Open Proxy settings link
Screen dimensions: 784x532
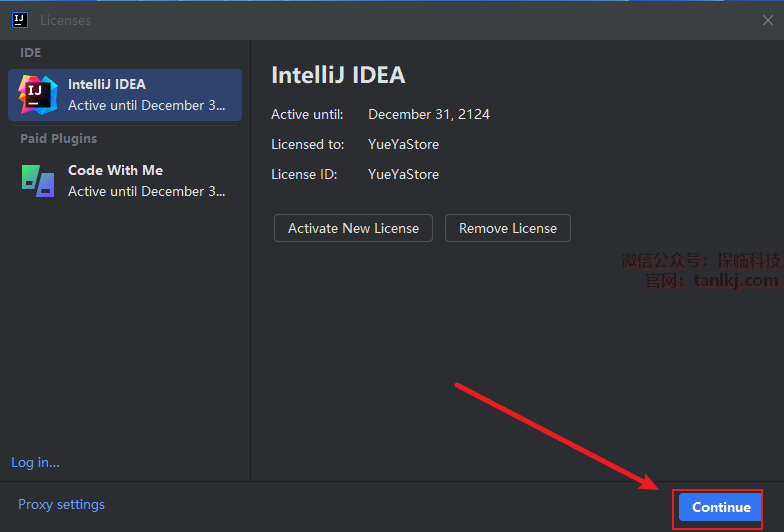tap(61, 505)
